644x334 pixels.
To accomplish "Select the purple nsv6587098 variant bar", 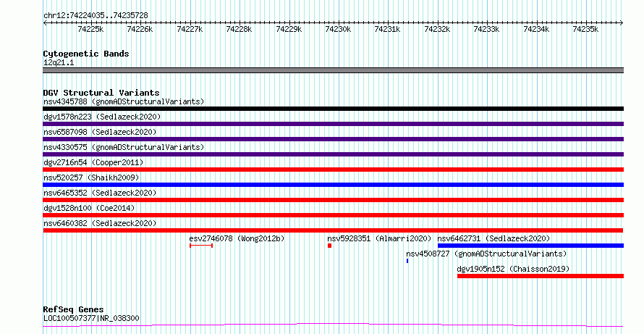I will (333, 139).
